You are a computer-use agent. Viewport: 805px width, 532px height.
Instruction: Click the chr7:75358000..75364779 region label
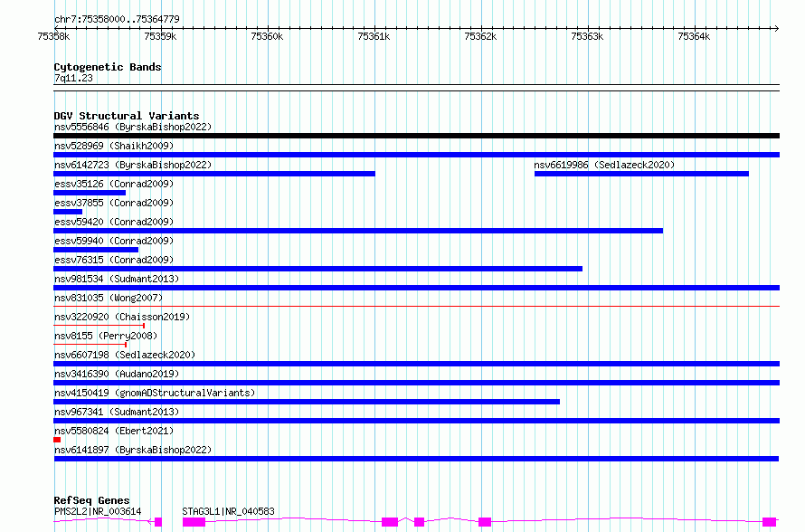tap(117, 19)
